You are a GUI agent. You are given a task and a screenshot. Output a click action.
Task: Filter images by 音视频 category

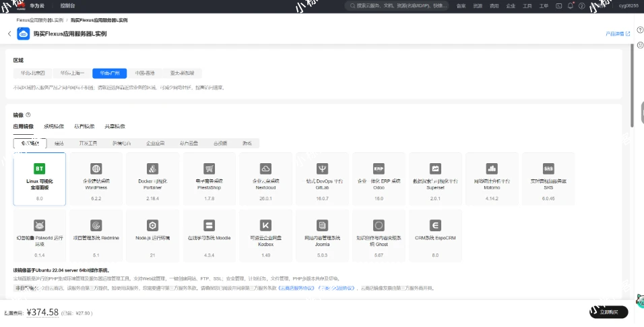(220, 143)
